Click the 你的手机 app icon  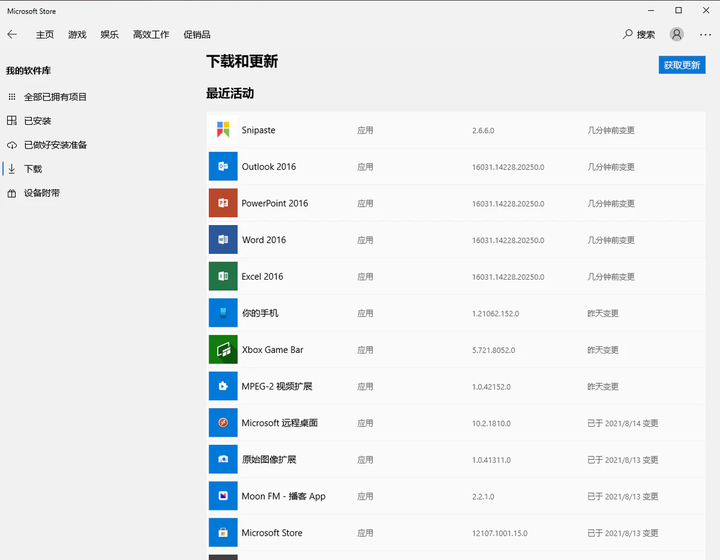pyautogui.click(x=223, y=313)
